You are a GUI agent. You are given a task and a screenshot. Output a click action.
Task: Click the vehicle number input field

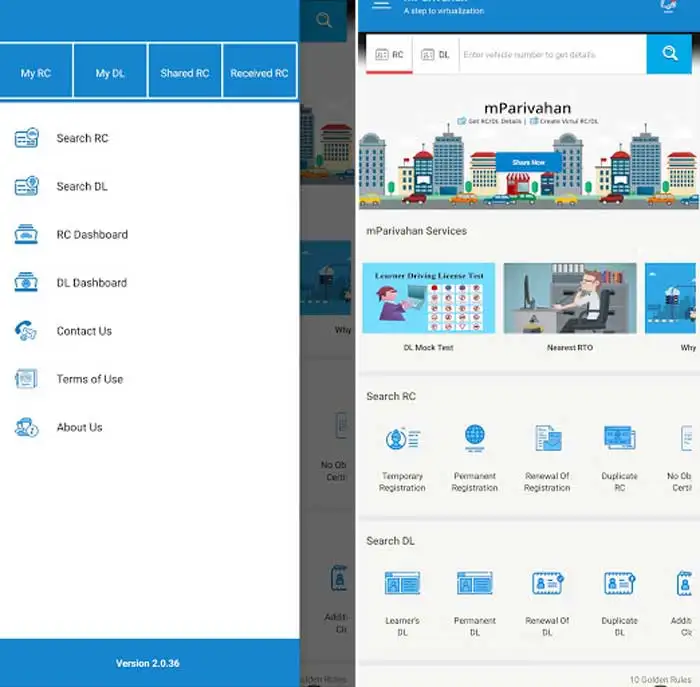coord(550,55)
